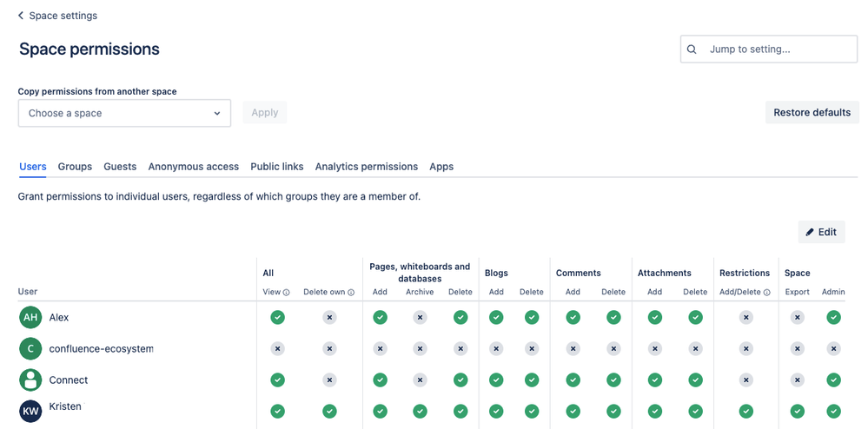This screenshot has height=429, width=868.
Task: Click Connect's Export permission x mark
Action: (x=797, y=379)
